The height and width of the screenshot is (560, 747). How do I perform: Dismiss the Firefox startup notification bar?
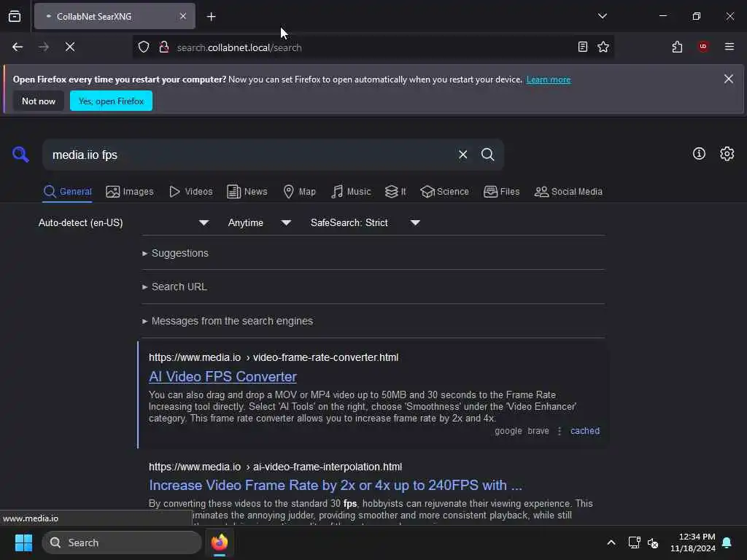(729, 79)
